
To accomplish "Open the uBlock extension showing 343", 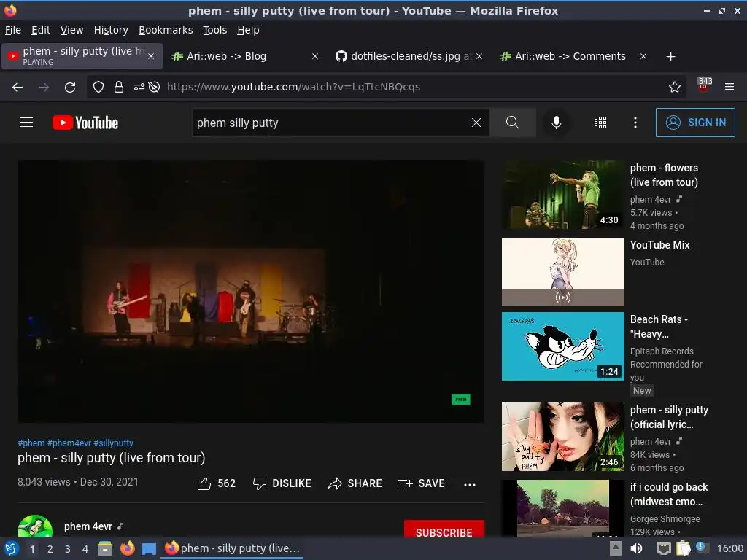I will [704, 85].
